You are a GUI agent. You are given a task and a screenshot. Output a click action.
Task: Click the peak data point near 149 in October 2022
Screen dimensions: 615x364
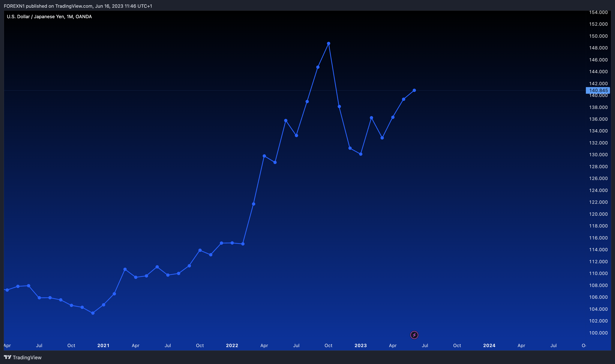[x=329, y=43]
